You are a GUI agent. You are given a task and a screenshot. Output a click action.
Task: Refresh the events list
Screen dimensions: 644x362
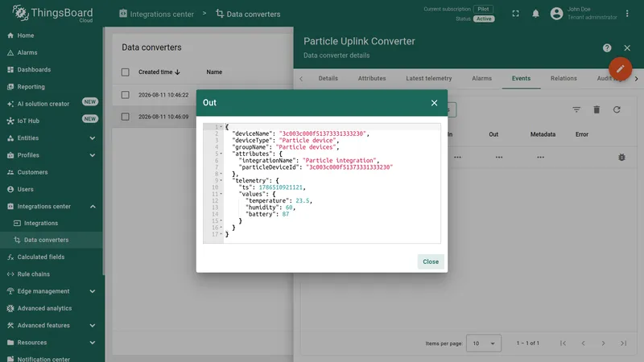pos(617,109)
